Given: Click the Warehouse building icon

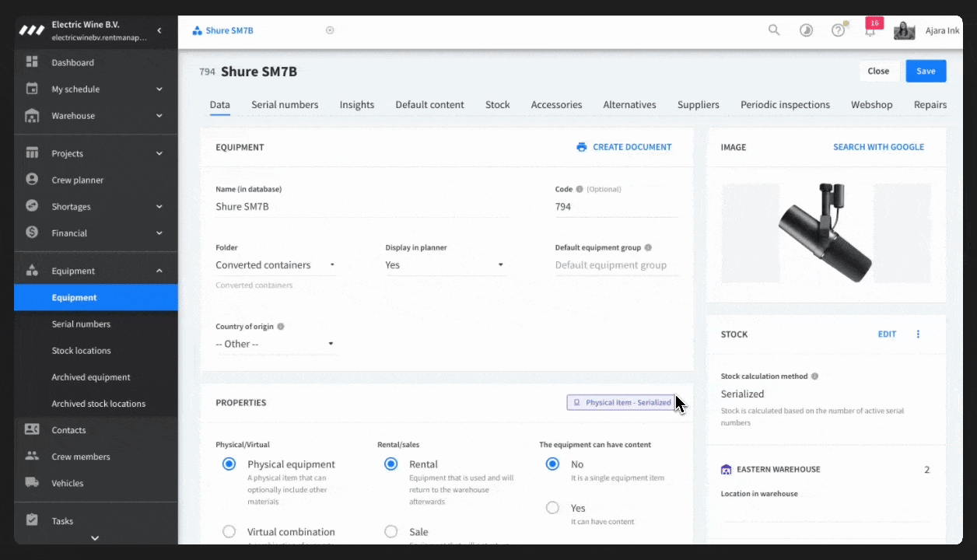Looking at the screenshot, I should coord(32,116).
